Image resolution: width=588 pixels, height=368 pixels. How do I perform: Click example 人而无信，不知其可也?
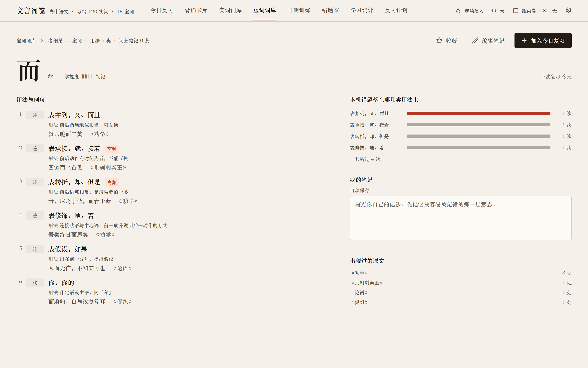click(77, 268)
